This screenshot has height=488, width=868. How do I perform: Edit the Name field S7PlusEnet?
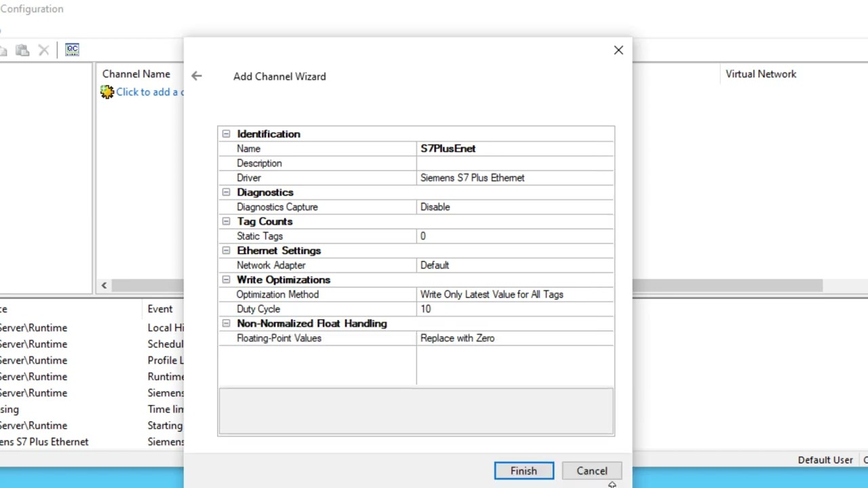coord(515,149)
